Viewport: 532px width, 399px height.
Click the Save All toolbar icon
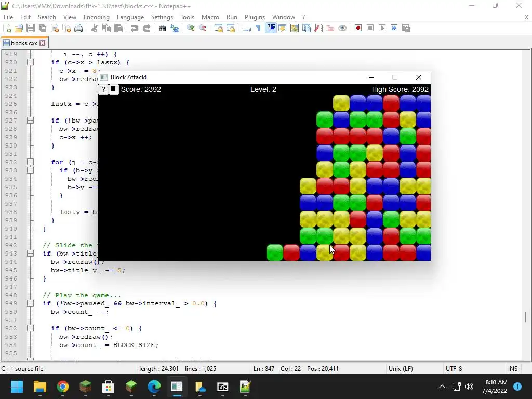click(x=43, y=28)
